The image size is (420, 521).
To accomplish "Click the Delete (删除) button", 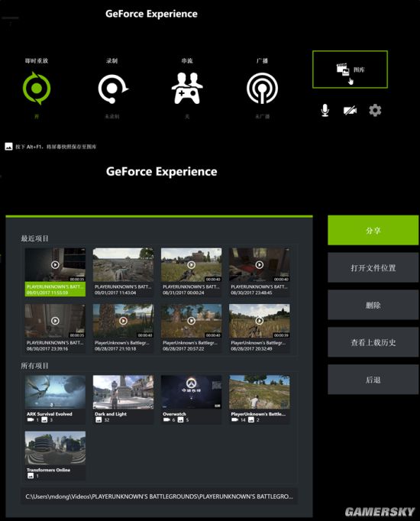I will point(373,305).
